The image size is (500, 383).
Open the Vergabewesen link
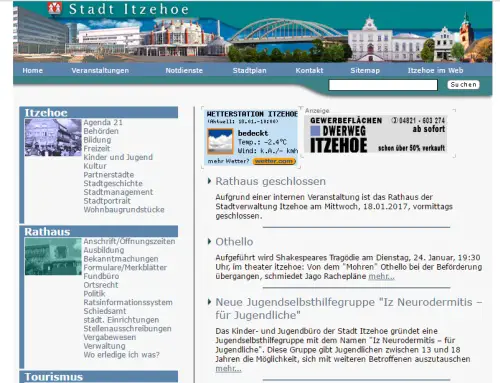pos(110,337)
